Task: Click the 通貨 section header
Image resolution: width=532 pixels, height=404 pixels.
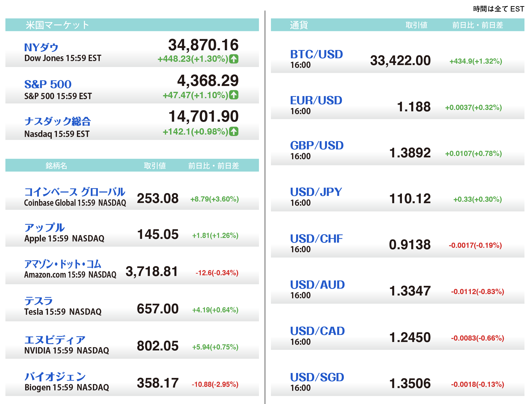Action: (x=298, y=25)
